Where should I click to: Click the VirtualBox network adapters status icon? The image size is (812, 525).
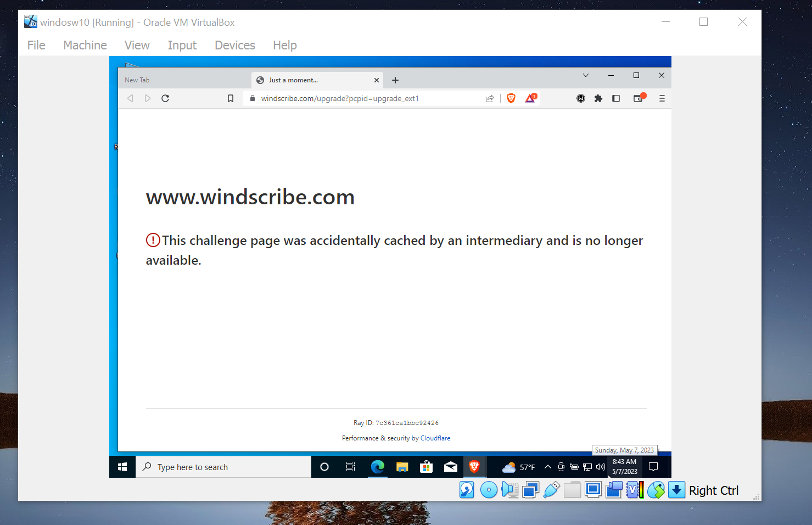coord(530,490)
